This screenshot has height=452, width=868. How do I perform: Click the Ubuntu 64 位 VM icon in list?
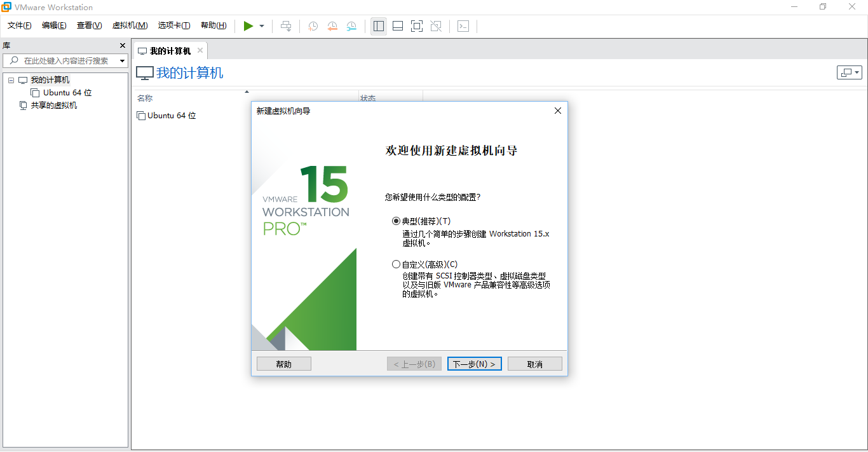[141, 116]
